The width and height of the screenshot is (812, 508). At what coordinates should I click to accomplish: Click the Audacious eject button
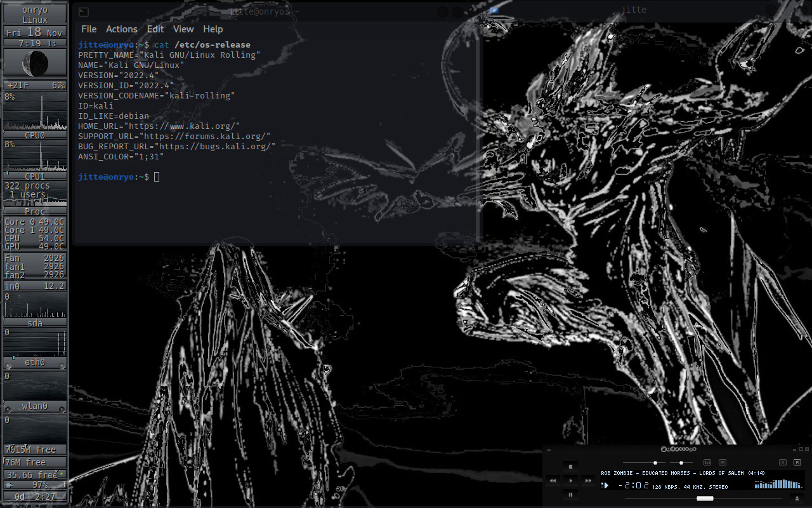coord(797,498)
